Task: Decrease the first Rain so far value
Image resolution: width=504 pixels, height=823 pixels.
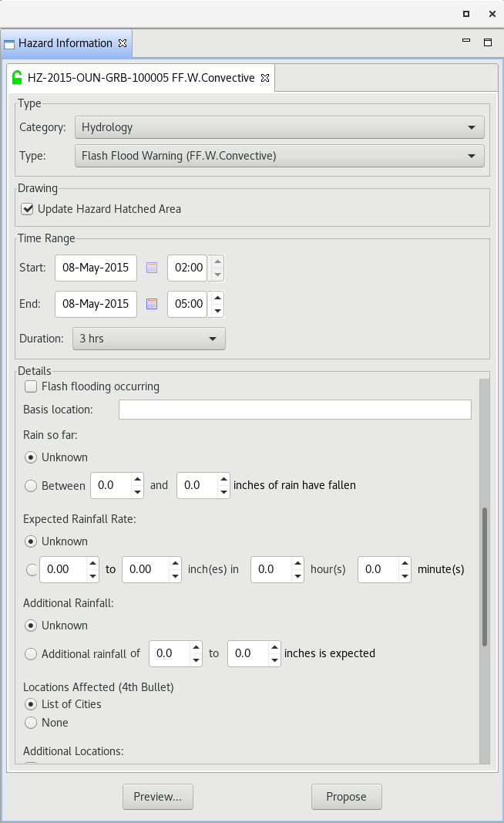Action: point(137,492)
